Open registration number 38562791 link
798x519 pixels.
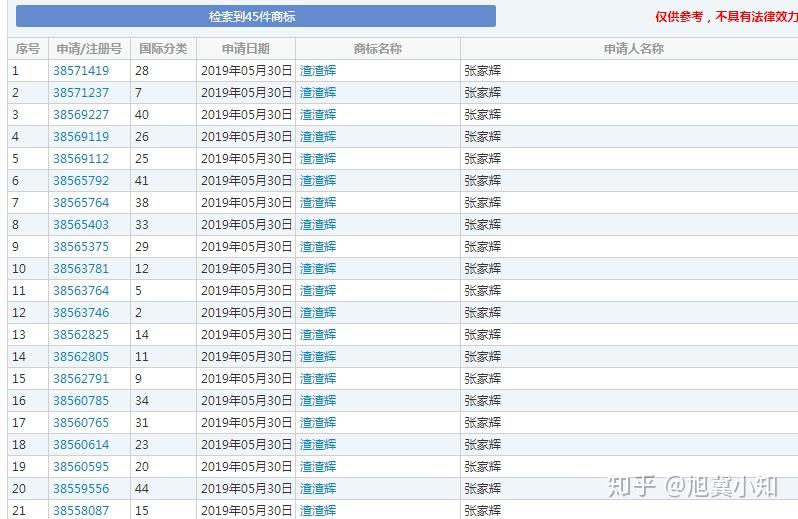[81, 379]
